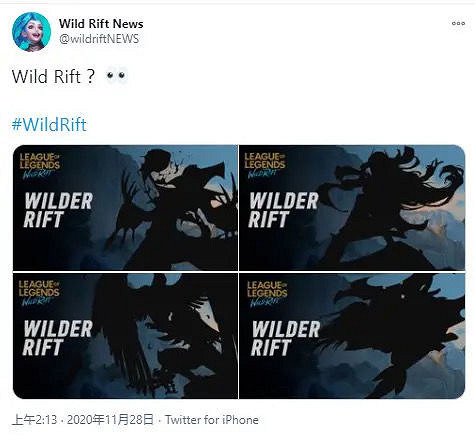
Task: Open the Wild Rift News profile avatar
Action: (x=31, y=32)
